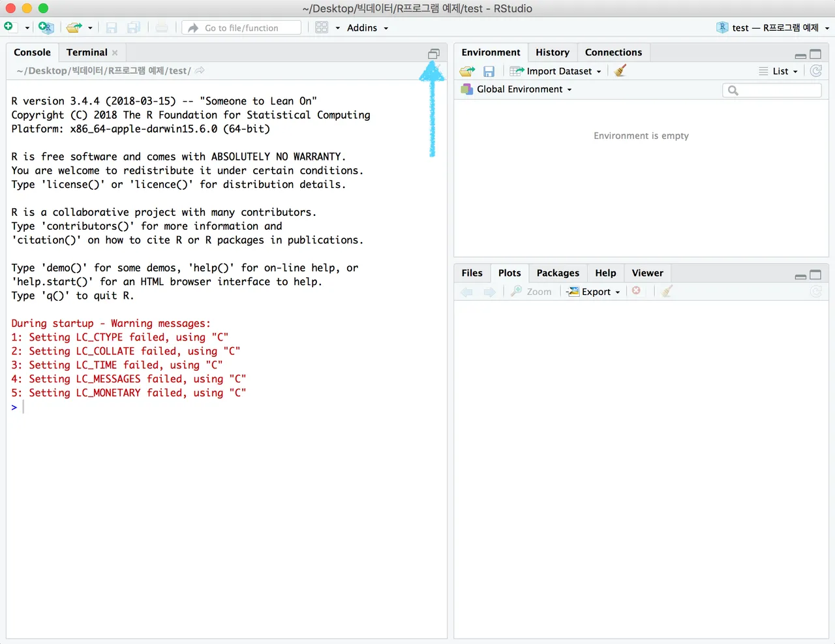
Task: Minimize the Environment pane
Action: pos(800,55)
